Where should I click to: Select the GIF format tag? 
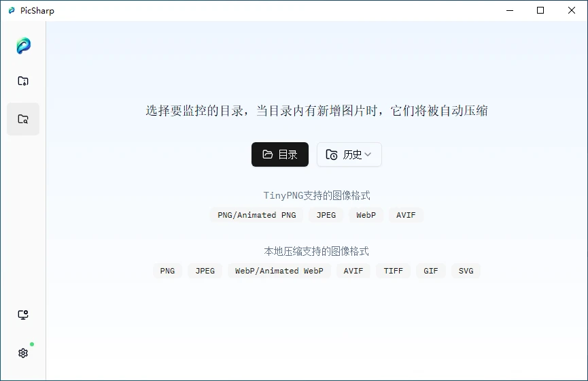pos(431,271)
